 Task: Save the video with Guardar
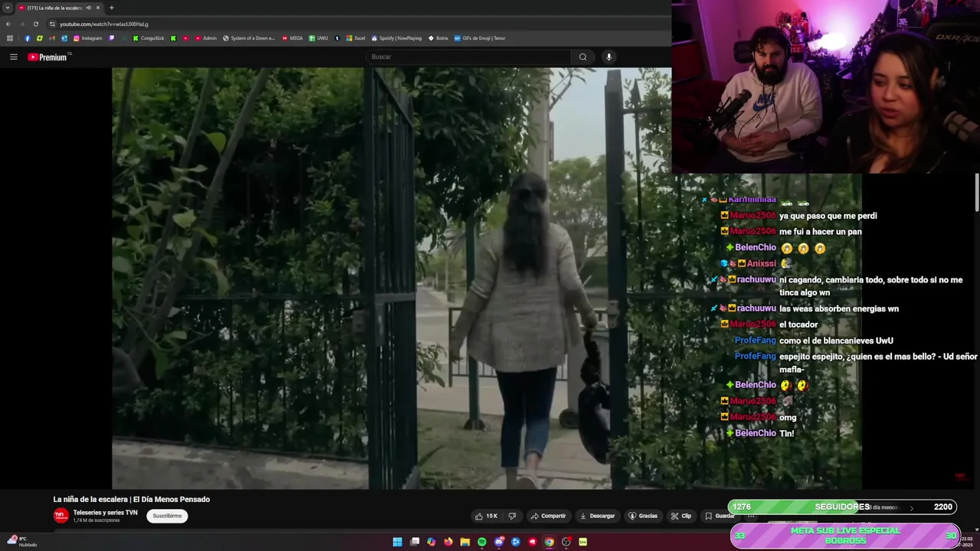click(x=720, y=516)
